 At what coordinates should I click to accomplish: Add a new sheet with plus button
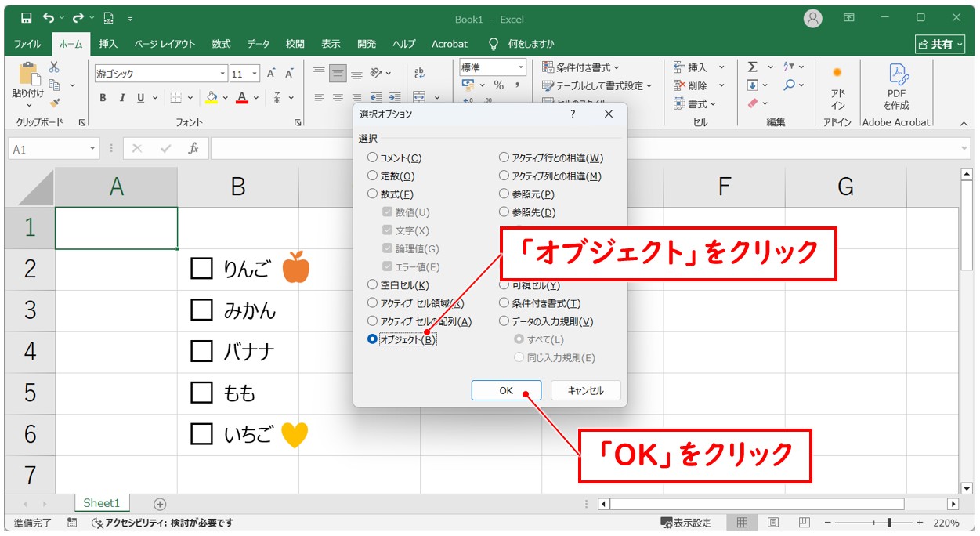point(160,504)
